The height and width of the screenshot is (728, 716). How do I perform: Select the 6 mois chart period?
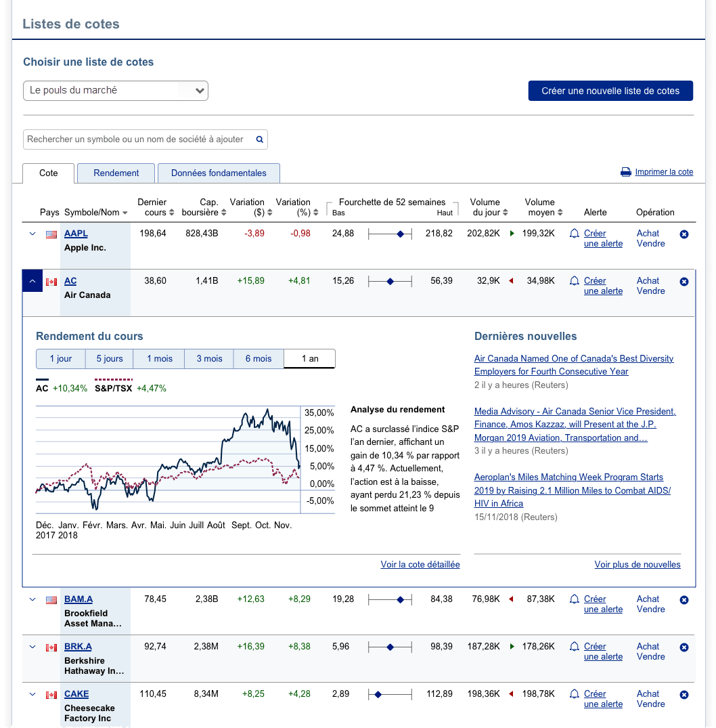(x=259, y=359)
